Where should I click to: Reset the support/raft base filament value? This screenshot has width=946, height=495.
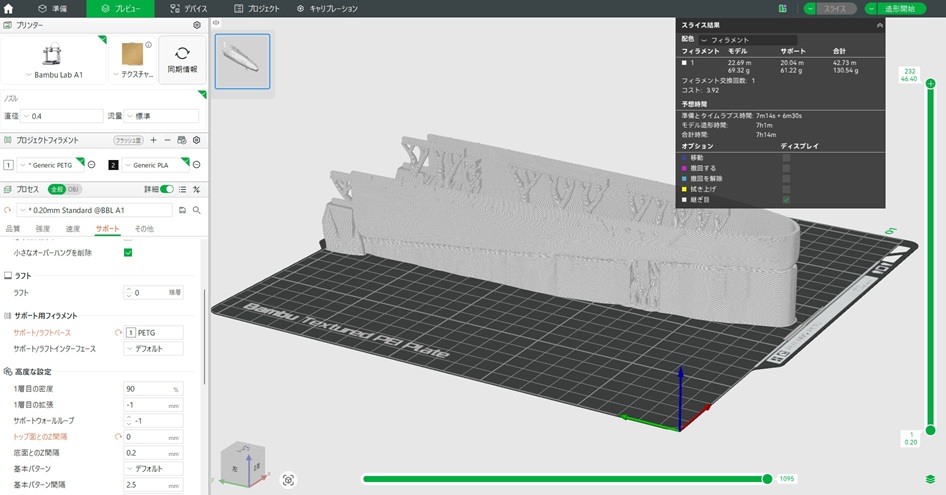(119, 332)
